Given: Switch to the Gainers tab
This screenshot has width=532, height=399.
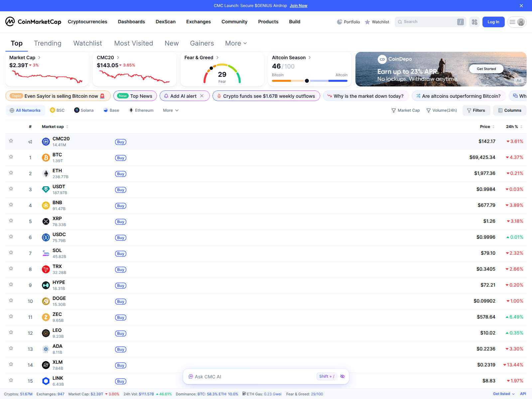Looking at the screenshot, I should point(202,43).
